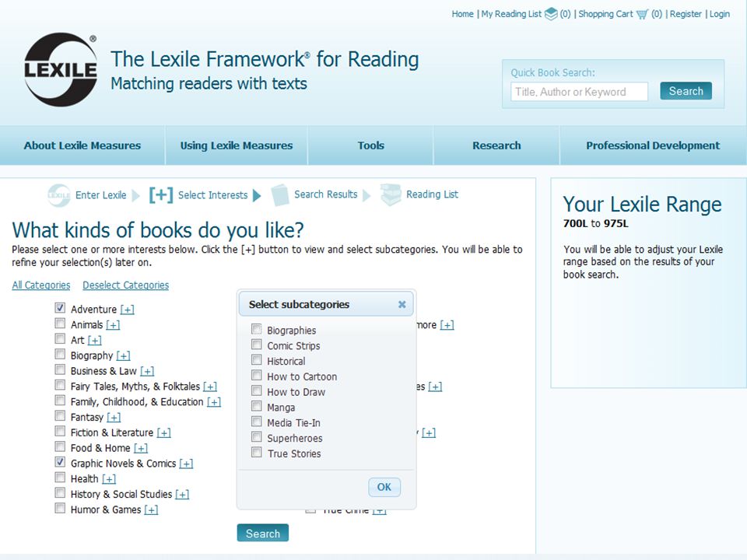Expand Humor & Games subcategories

coord(152,509)
